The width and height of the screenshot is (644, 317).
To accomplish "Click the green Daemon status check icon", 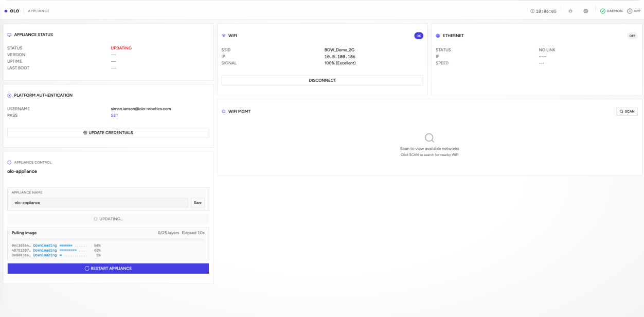I will point(603,11).
